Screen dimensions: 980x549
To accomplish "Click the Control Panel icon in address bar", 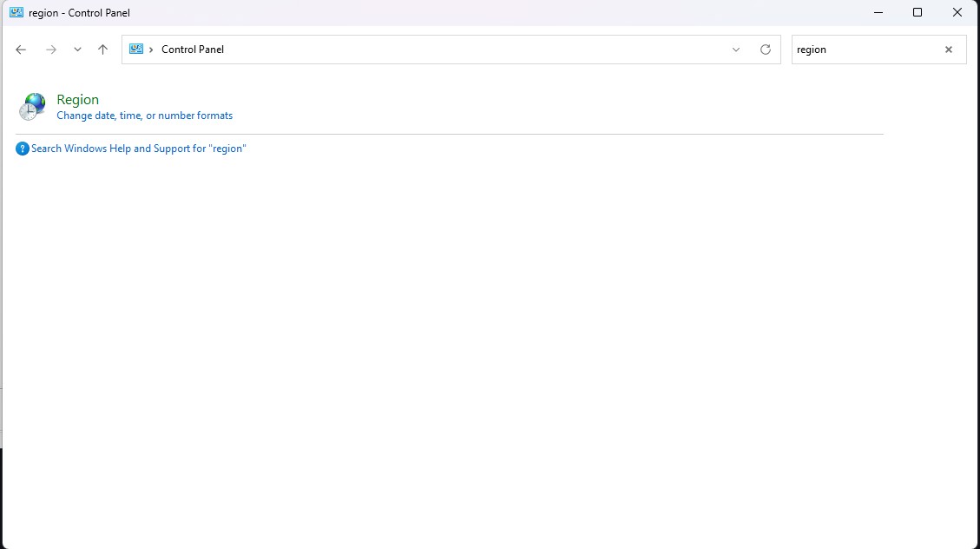I will (x=136, y=50).
